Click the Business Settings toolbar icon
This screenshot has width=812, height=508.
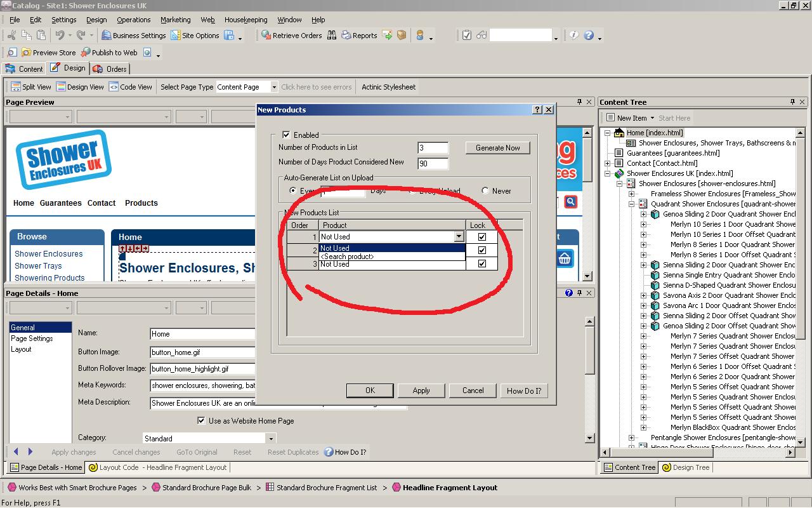133,36
